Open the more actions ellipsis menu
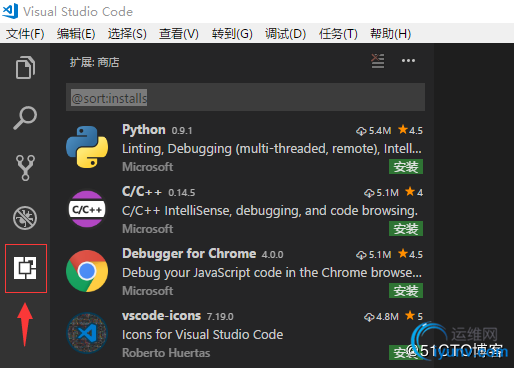The height and width of the screenshot is (368, 514). tap(408, 61)
